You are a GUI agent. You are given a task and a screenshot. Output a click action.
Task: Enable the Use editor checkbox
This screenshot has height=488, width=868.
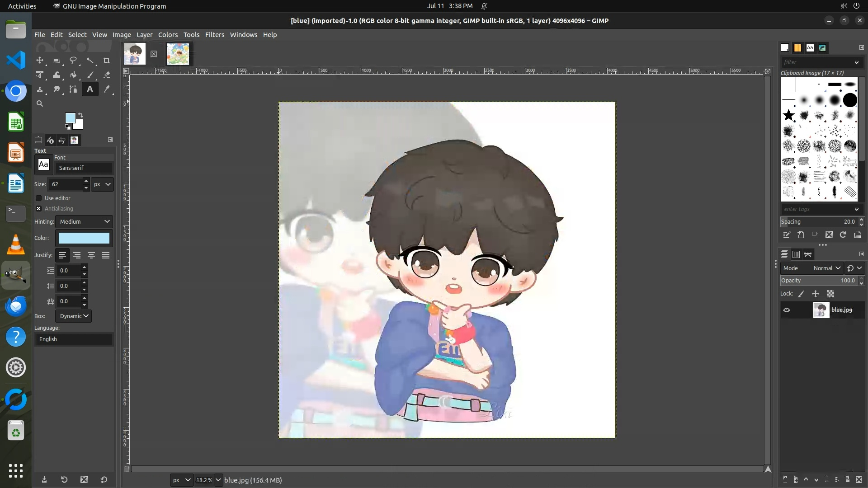pyautogui.click(x=39, y=198)
